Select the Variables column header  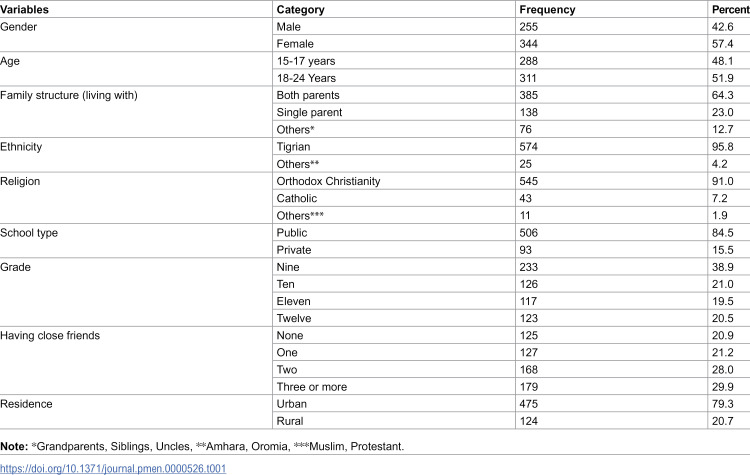point(24,10)
